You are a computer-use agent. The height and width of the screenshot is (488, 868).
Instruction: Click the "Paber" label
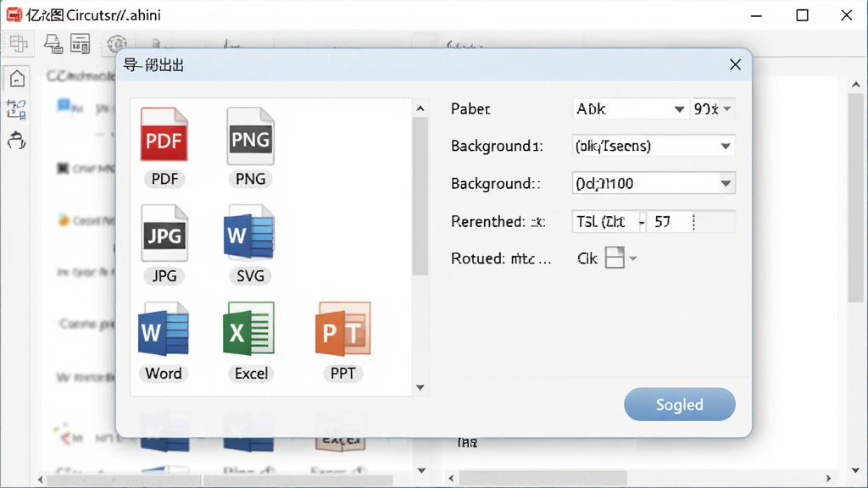coord(470,109)
